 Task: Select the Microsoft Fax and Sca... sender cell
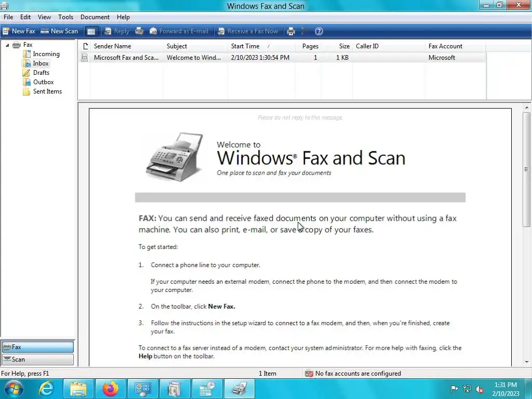tap(126, 58)
